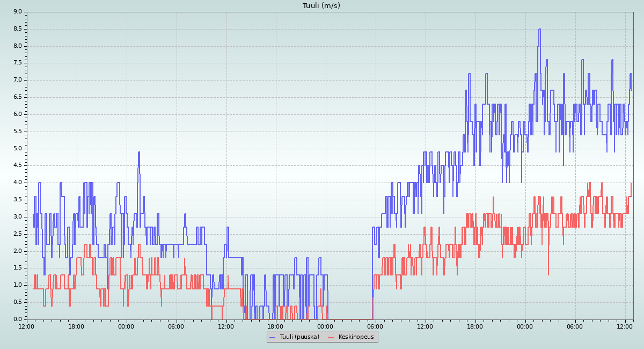Click the rightmost 12:00 time label
644x349 pixels.
click(625, 326)
